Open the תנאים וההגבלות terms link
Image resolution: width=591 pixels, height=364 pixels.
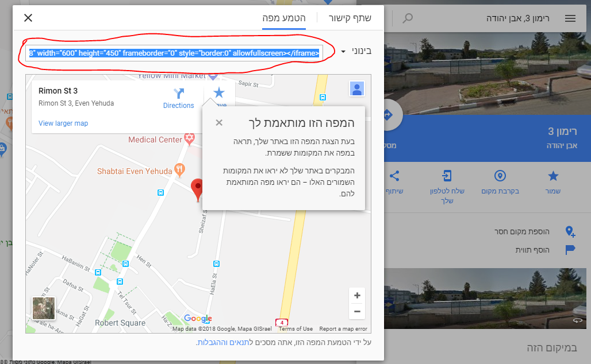click(x=223, y=342)
